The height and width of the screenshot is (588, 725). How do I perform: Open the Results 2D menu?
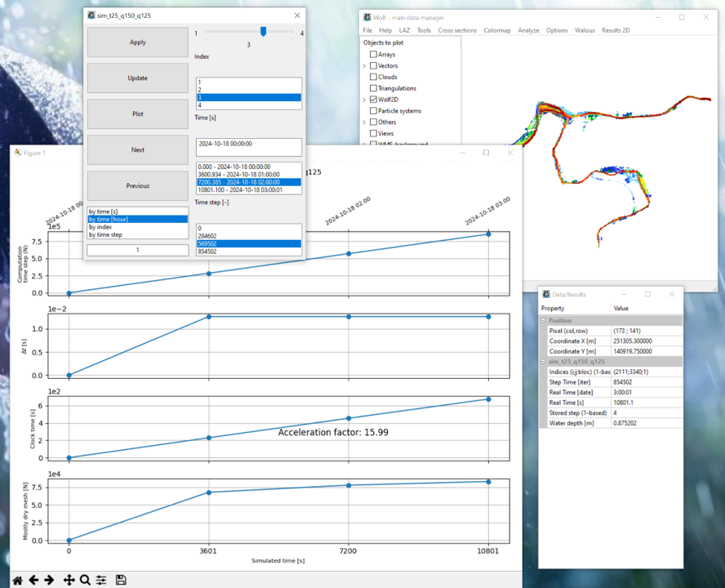[x=615, y=30]
